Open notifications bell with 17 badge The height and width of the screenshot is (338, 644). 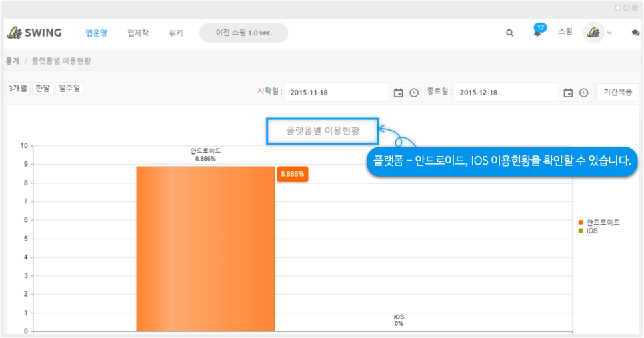pos(537,33)
